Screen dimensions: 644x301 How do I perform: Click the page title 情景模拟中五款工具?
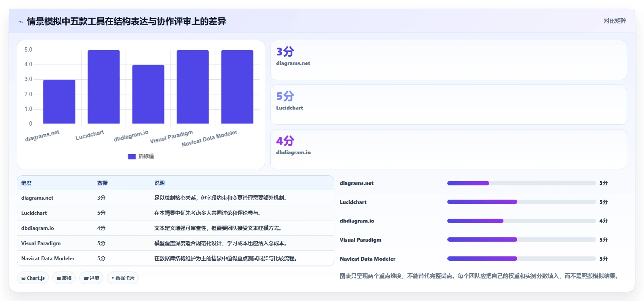coord(126,21)
